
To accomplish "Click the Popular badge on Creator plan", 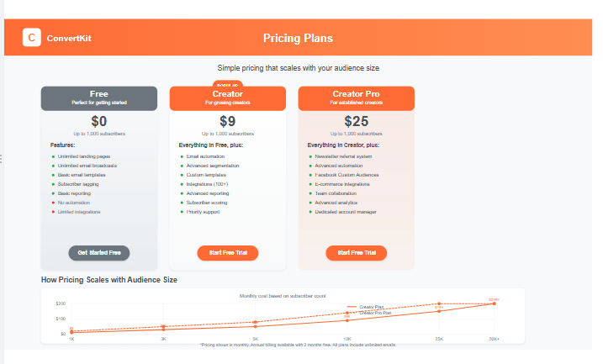I will (x=227, y=85).
